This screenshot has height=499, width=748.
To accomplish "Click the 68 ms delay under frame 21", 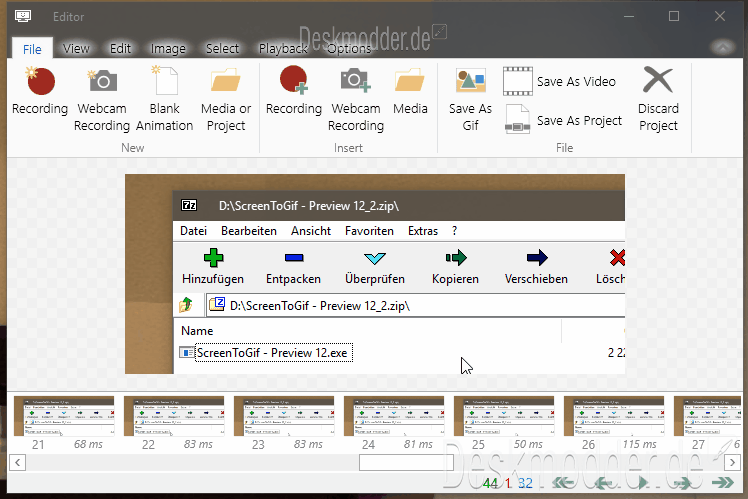I will point(88,444).
